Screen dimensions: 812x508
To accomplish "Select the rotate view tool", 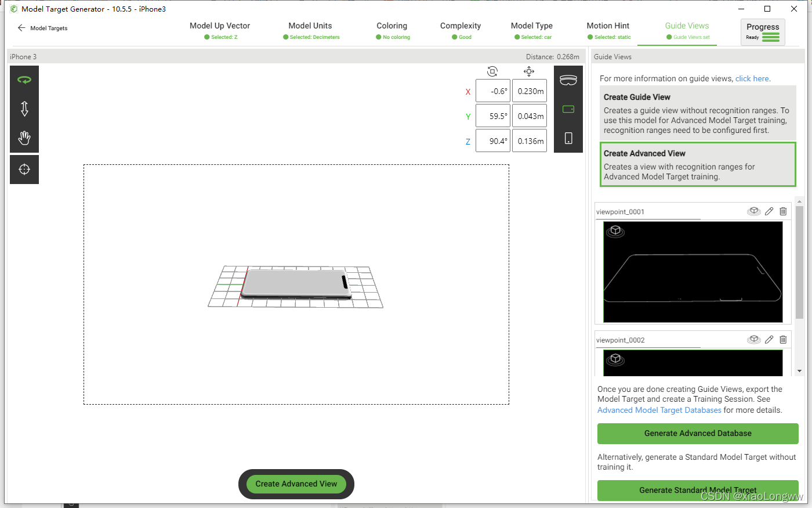I will coord(24,80).
